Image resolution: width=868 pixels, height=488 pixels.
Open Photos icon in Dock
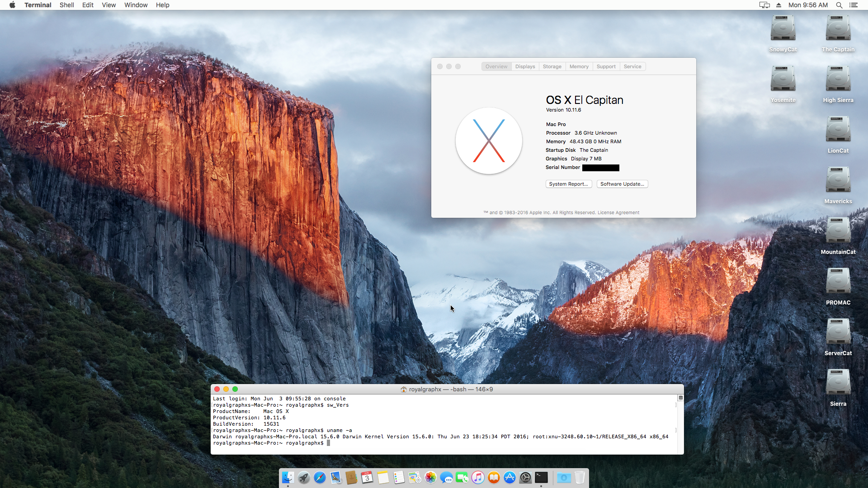(430, 477)
